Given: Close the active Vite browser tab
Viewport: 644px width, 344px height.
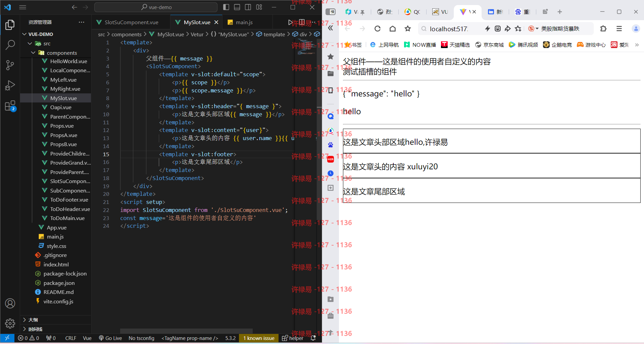Looking at the screenshot, I should [x=474, y=12].
